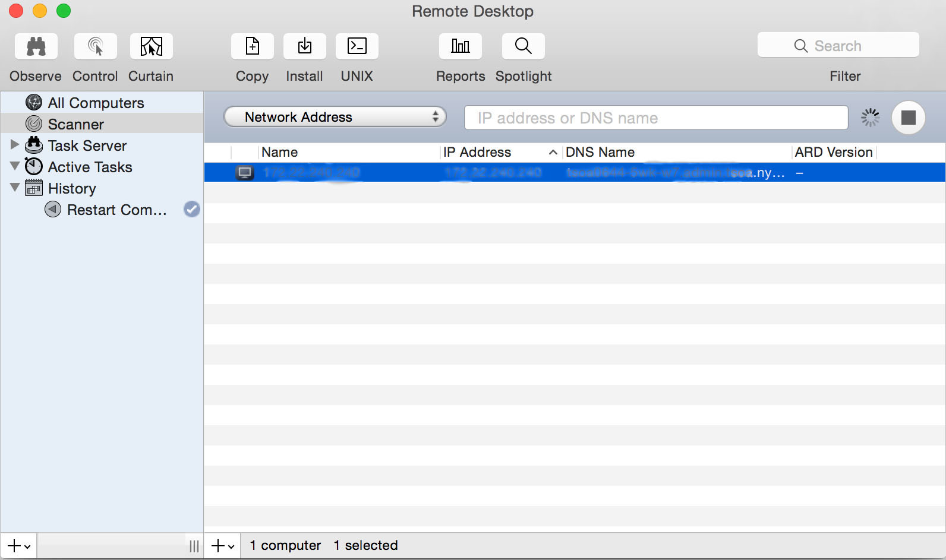Open the add menu below the sidebar

(18, 546)
